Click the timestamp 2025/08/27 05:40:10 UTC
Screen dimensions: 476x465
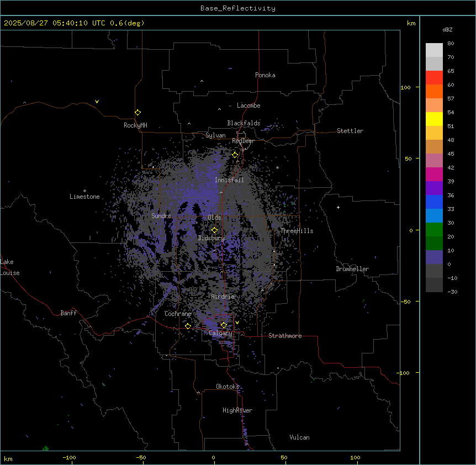point(55,23)
